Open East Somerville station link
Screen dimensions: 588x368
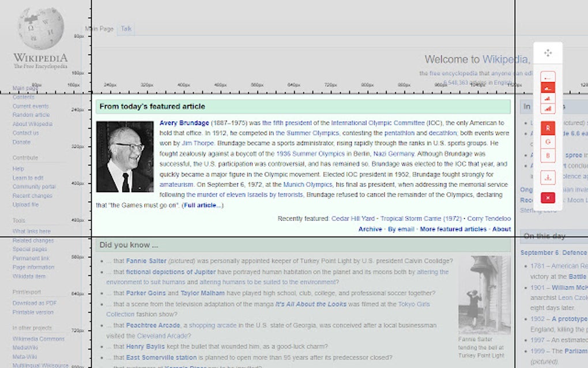pyautogui.click(x=161, y=358)
